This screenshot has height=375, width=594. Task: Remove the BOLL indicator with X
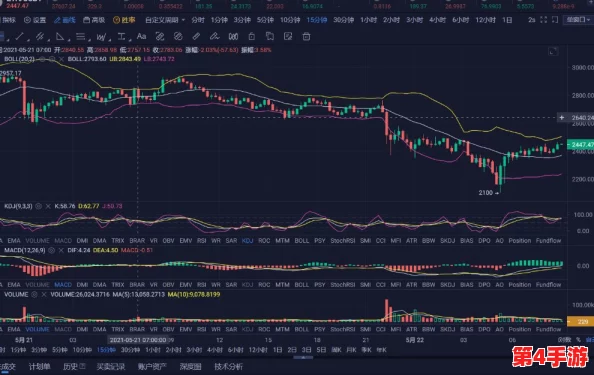click(x=61, y=59)
